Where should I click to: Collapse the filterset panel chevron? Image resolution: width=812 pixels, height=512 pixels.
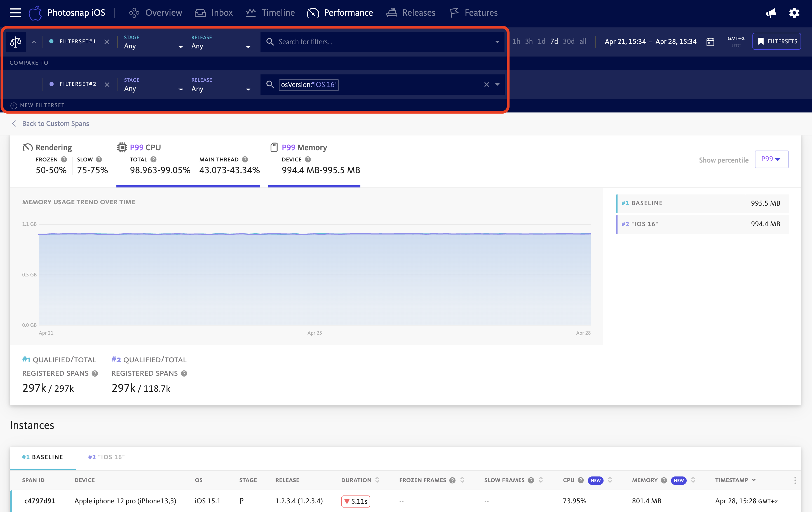click(x=34, y=42)
